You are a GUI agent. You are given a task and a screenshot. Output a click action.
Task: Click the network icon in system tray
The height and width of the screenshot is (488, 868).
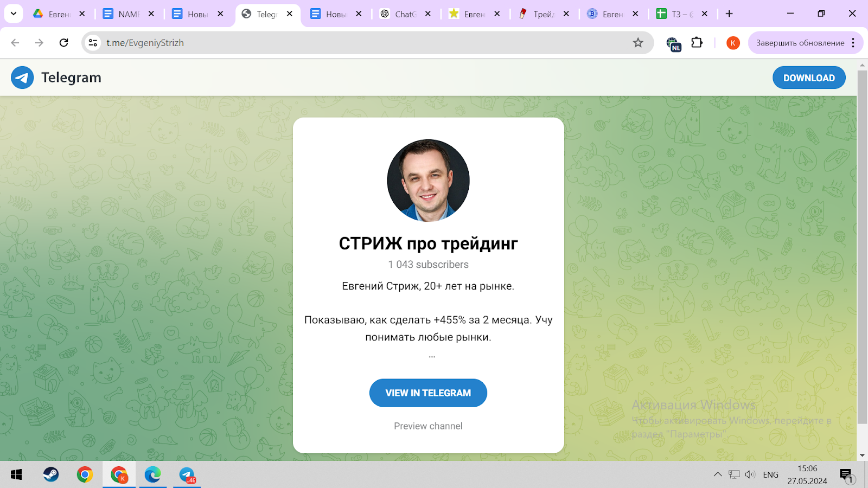(734, 474)
